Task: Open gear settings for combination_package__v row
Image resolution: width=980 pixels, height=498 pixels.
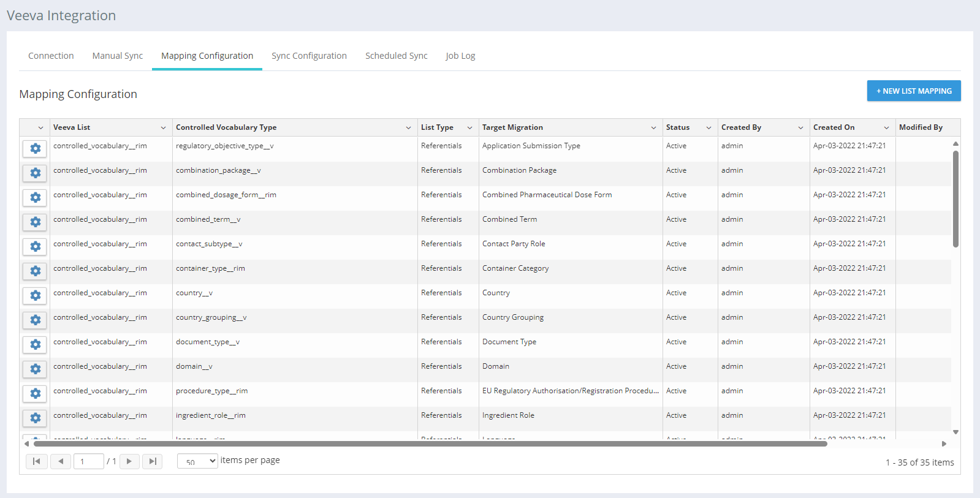Action: pyautogui.click(x=35, y=173)
